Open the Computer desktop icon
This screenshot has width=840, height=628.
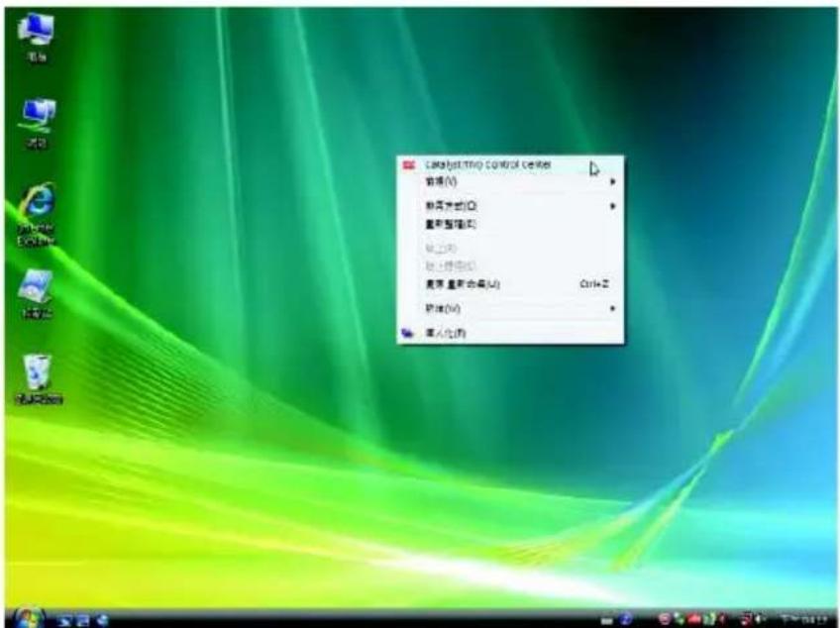pyautogui.click(x=36, y=35)
